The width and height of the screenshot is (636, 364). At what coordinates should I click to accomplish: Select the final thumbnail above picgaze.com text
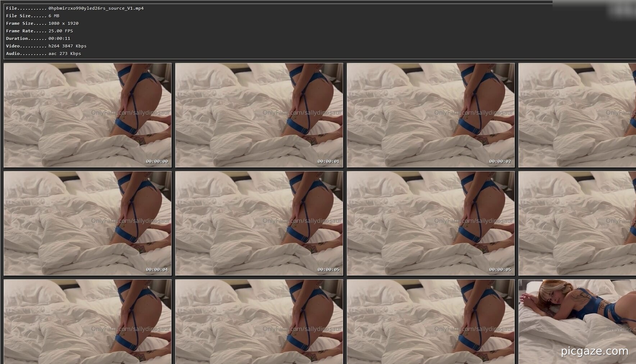tap(577, 316)
